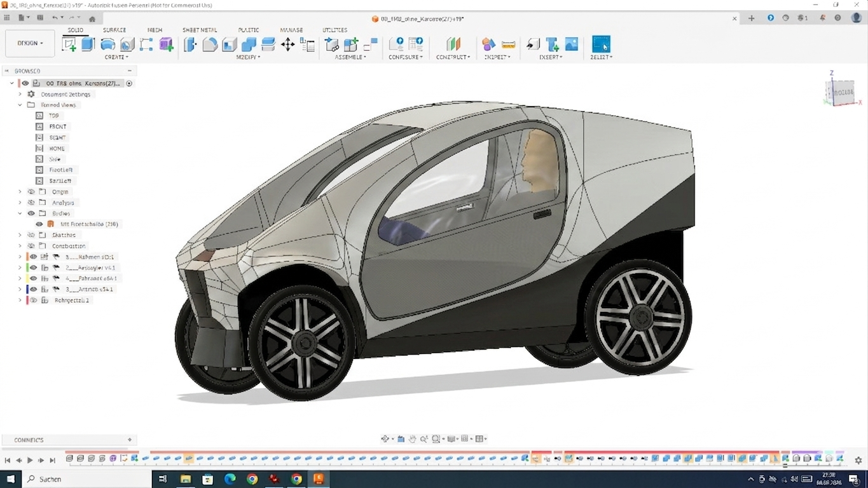The image size is (868, 488).
Task: Click the Measure ruler icon under Inspect
Action: (508, 44)
